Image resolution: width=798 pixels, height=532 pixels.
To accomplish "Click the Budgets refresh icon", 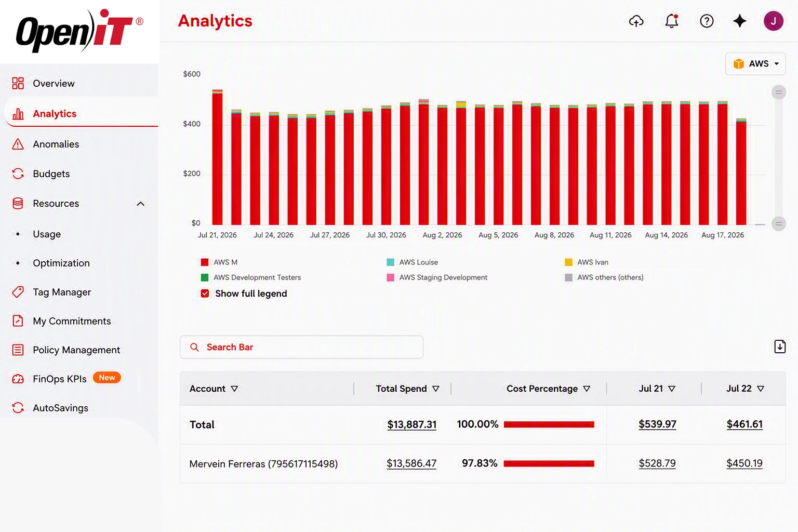I will [x=18, y=174].
